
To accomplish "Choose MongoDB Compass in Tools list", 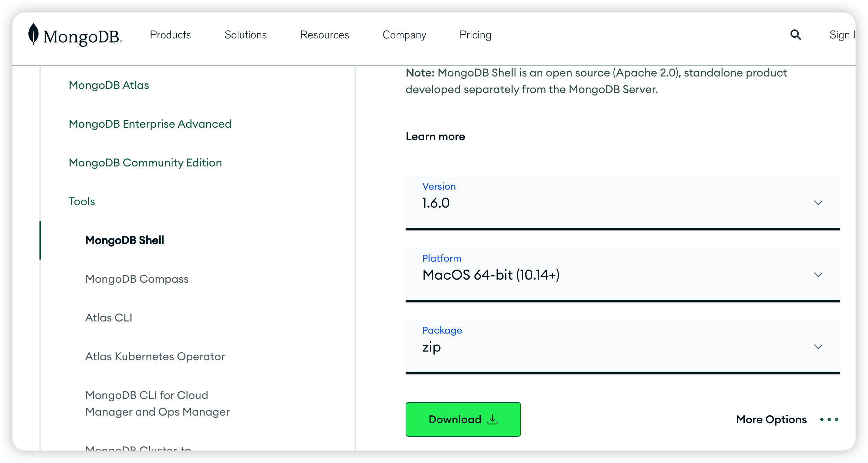I will [137, 279].
